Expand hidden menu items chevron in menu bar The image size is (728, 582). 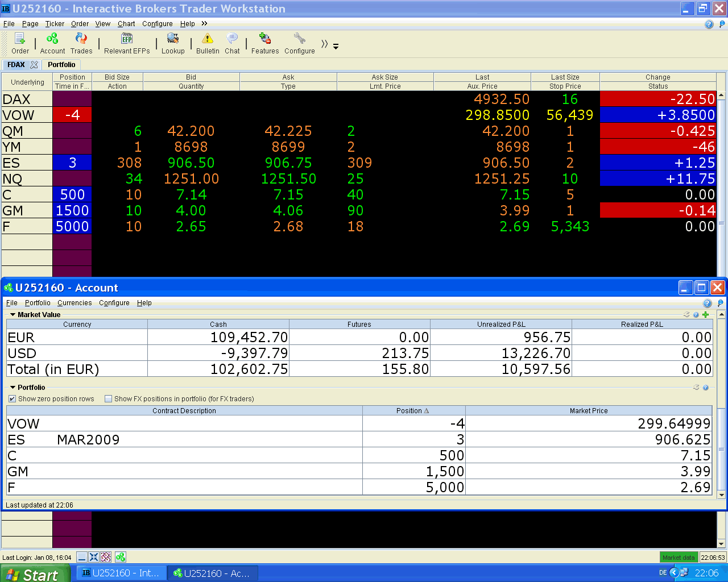pyautogui.click(x=204, y=23)
